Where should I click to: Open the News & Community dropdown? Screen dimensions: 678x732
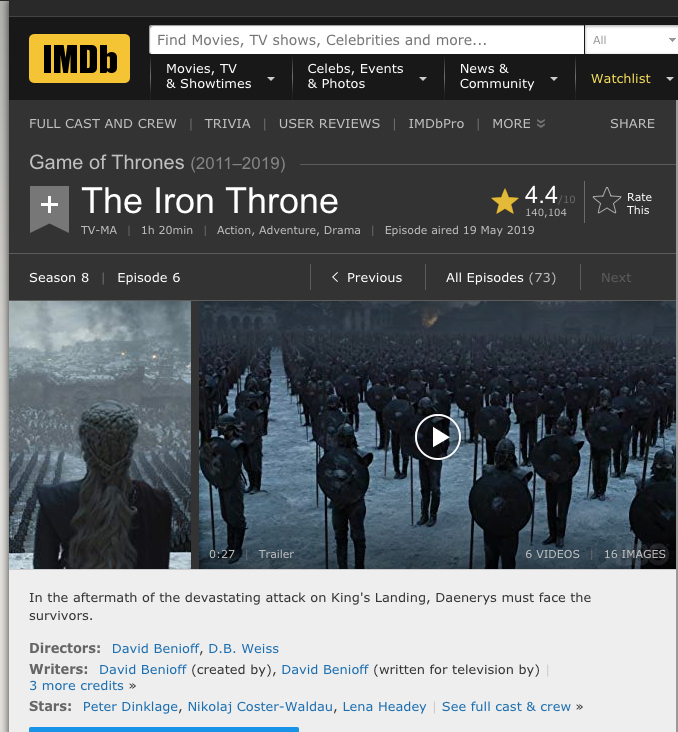click(509, 76)
